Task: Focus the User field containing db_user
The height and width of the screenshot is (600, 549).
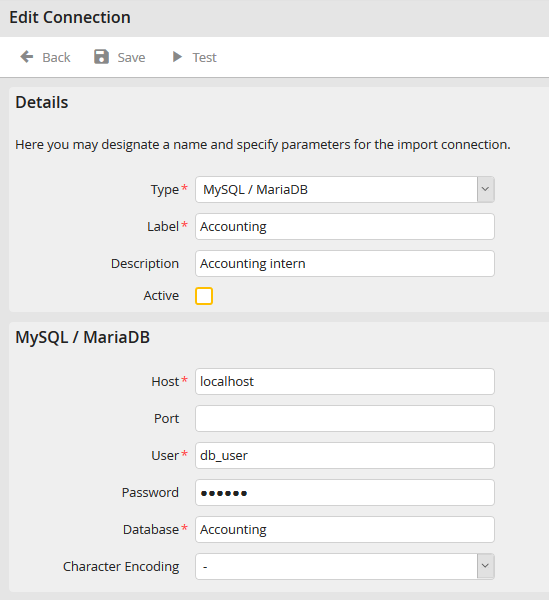Action: 345,455
